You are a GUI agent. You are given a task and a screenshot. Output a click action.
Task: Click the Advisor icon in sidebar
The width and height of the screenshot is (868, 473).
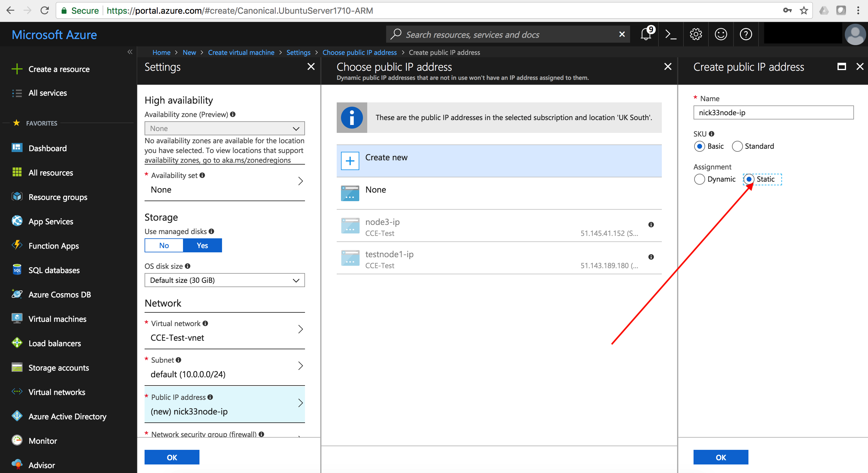(x=17, y=464)
